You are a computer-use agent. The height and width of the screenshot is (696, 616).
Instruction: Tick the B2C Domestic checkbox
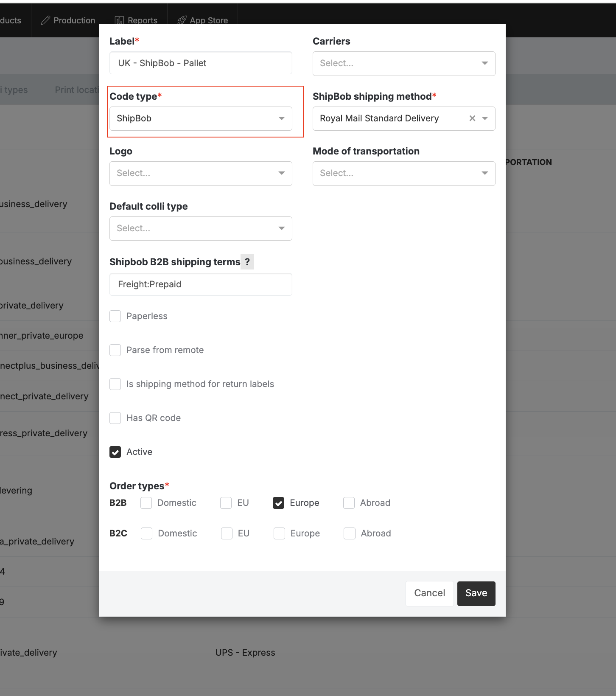pyautogui.click(x=147, y=533)
